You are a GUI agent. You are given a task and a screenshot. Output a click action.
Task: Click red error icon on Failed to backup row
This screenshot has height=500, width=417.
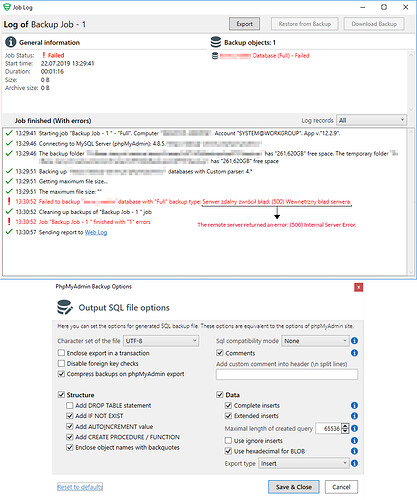[9, 201]
